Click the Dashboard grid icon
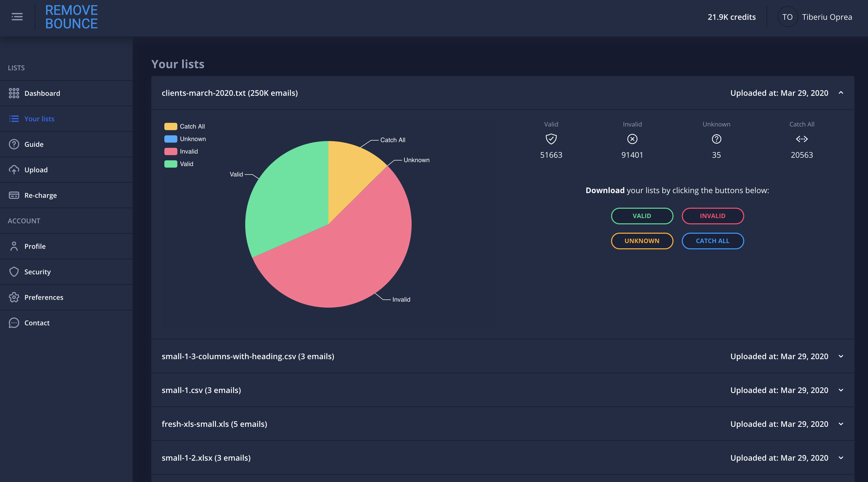This screenshot has width=868, height=482. click(14, 93)
